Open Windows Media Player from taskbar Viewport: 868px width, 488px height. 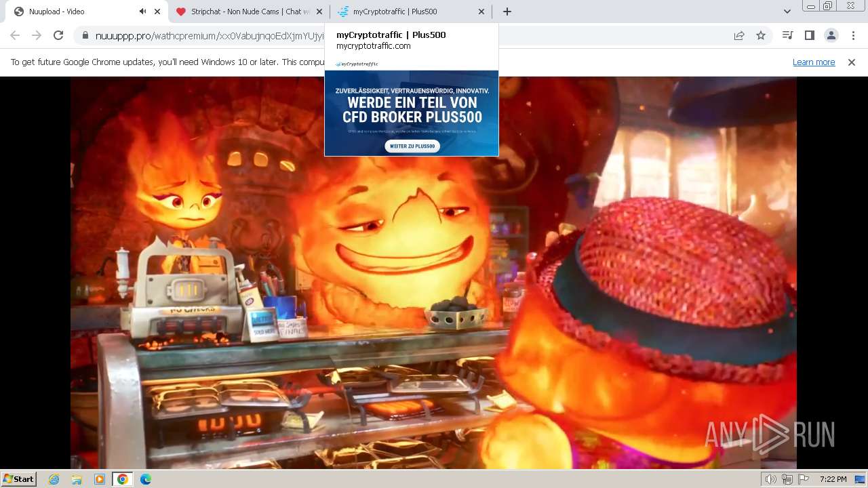[100, 479]
